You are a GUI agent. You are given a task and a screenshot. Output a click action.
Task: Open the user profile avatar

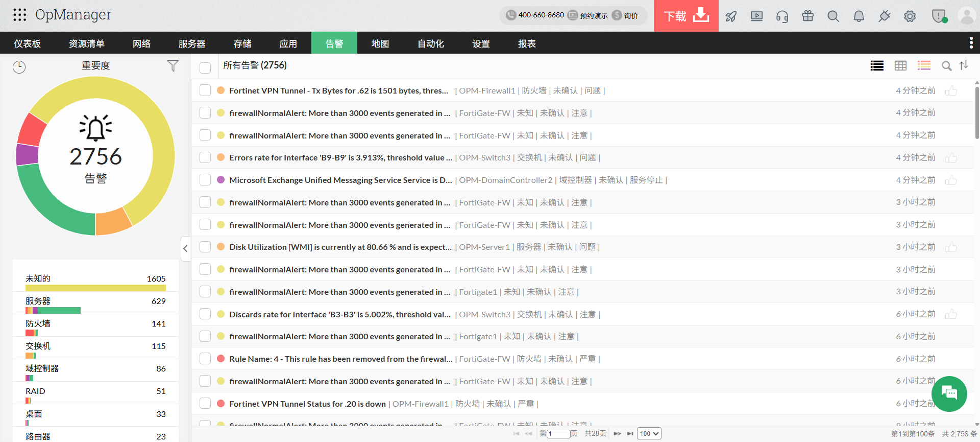[x=967, y=16]
